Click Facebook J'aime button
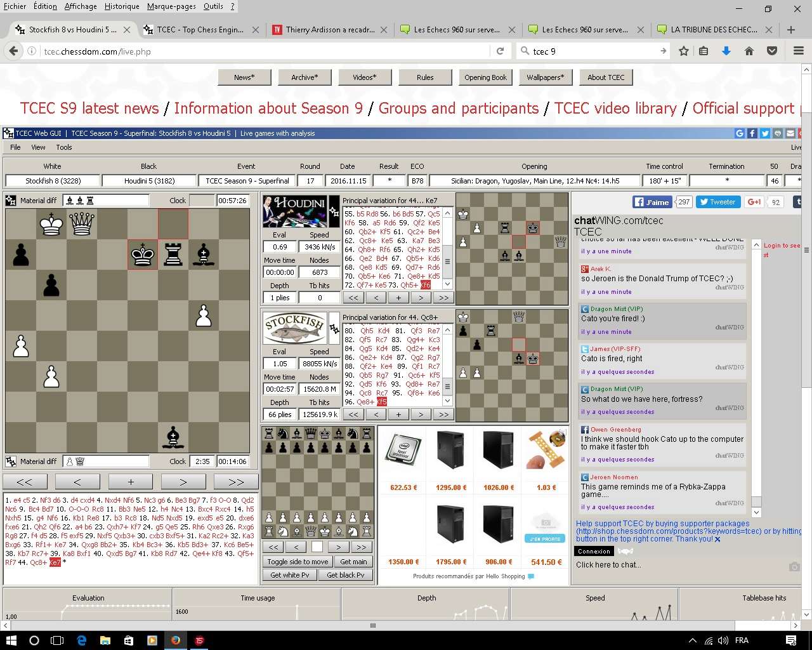This screenshot has width=812, height=650. (652, 202)
